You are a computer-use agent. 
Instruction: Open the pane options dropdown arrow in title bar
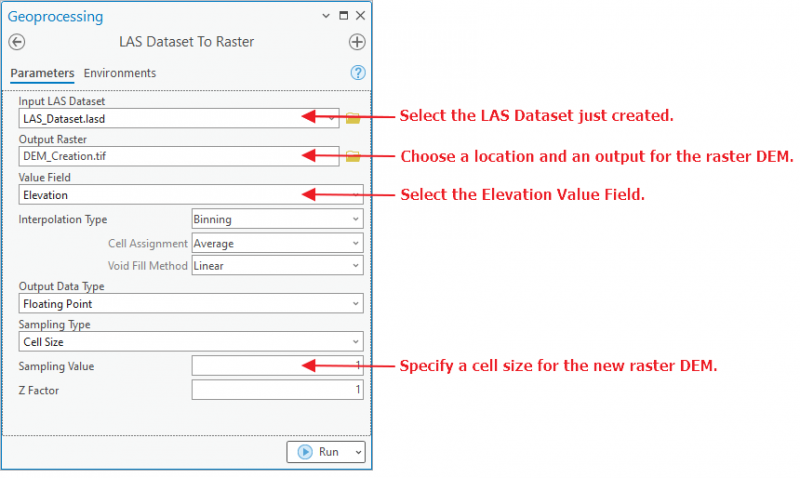(325, 17)
